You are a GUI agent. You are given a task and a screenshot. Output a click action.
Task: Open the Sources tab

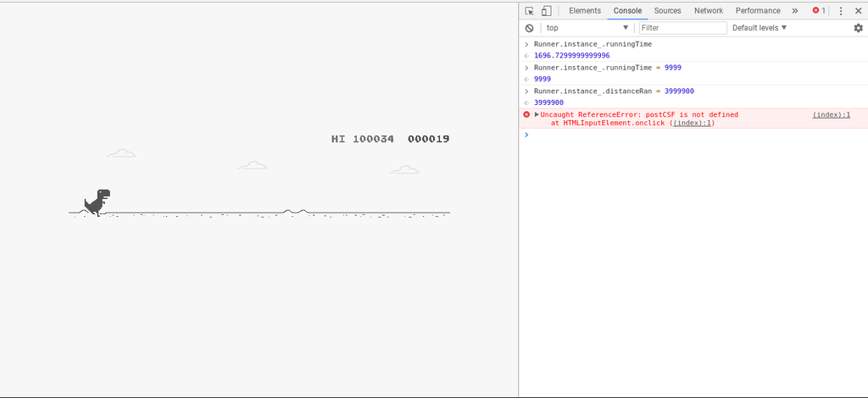(x=667, y=10)
